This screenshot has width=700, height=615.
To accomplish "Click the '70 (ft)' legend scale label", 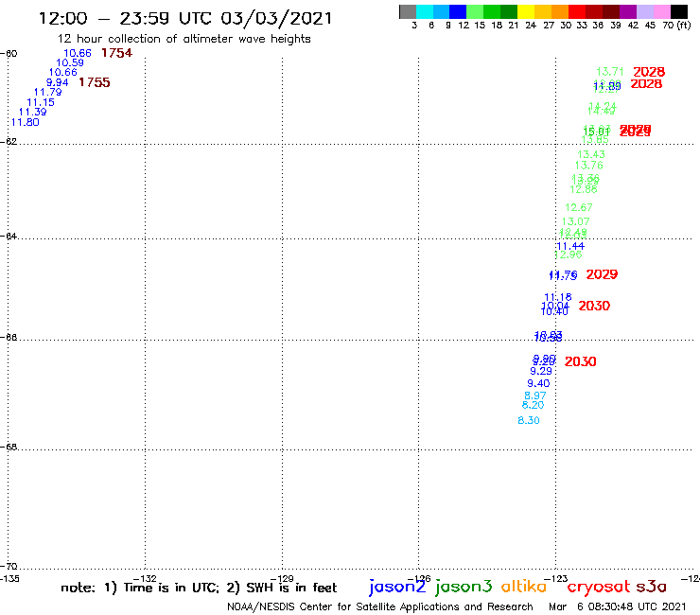I will point(676,26).
